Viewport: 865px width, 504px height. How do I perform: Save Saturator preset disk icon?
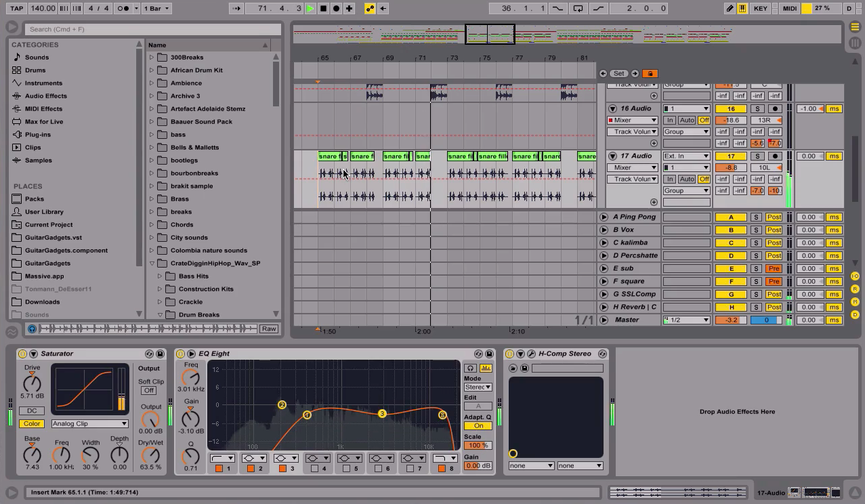tap(161, 354)
